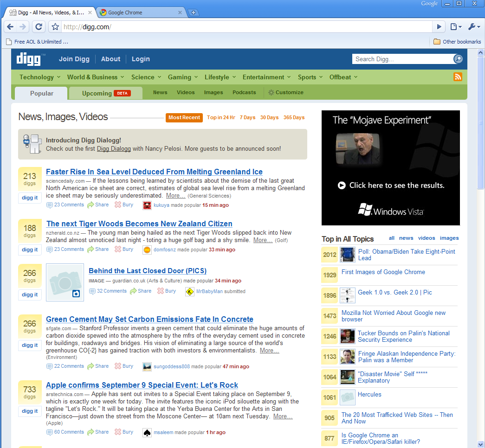Open the Chrome page menu icon
The image size is (485, 448).
456,26
